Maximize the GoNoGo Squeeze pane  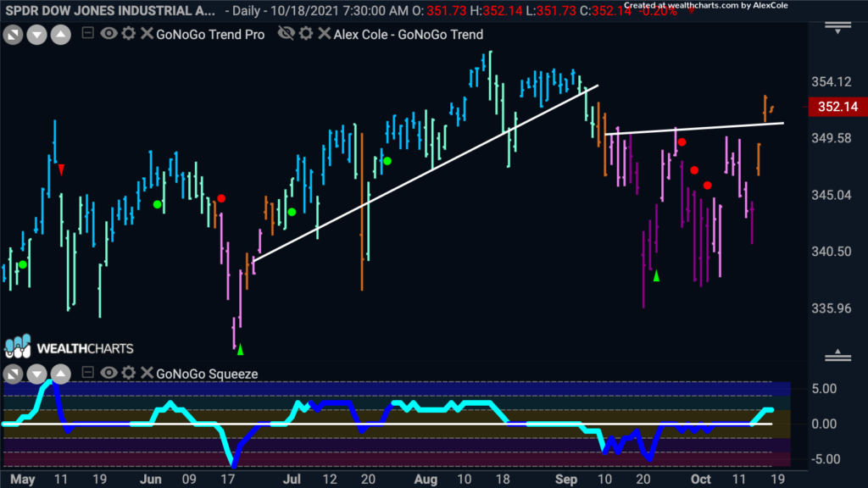(x=14, y=374)
